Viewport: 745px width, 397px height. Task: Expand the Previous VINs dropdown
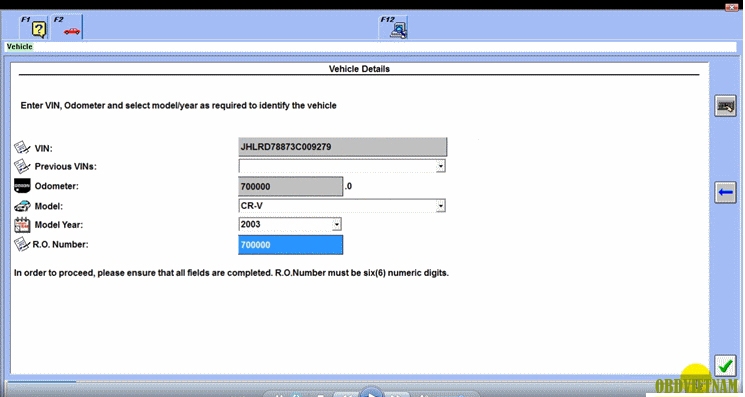(440, 166)
